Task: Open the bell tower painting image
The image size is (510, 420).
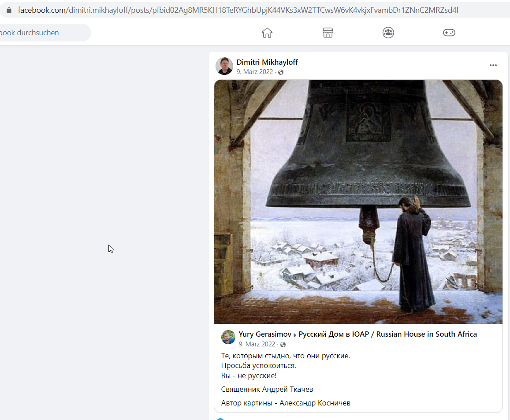Action: point(358,201)
